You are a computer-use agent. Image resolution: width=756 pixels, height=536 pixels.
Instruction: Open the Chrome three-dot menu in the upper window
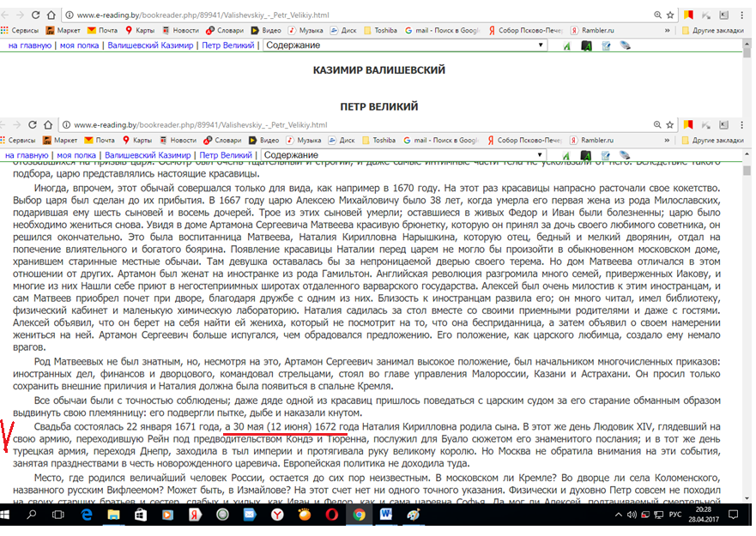tap(741, 15)
